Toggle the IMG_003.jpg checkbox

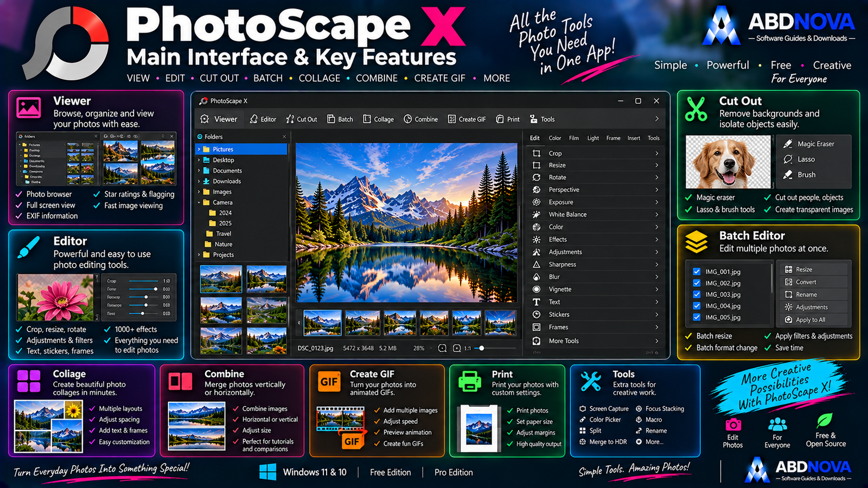697,294
